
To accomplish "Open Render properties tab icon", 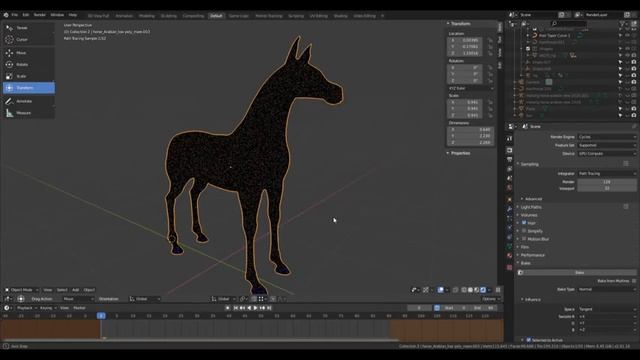I will click(509, 150).
